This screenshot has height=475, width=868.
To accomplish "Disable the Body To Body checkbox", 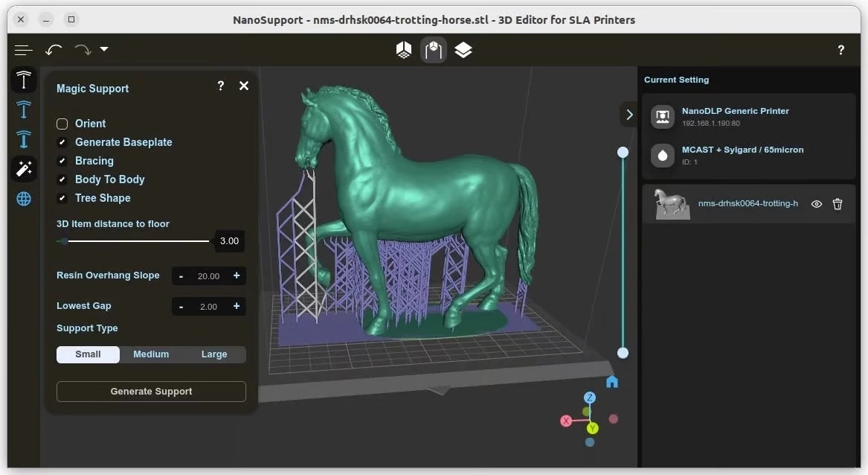I will (62, 179).
